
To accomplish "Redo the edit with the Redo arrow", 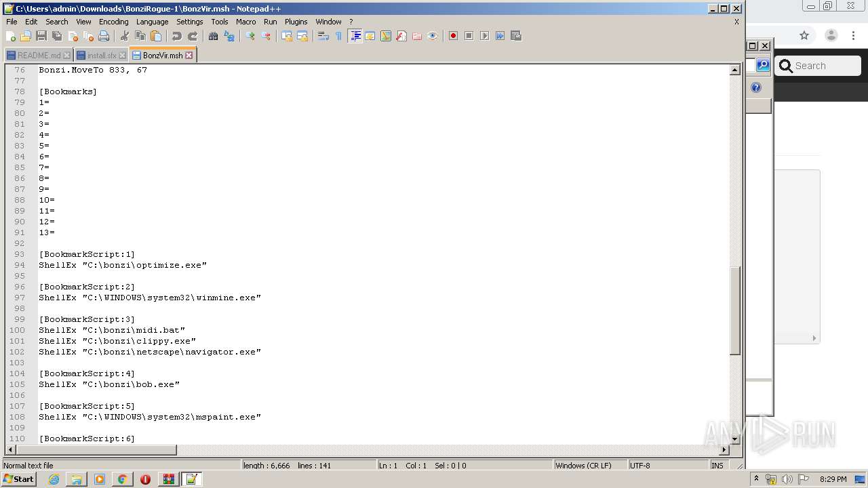I will click(192, 36).
